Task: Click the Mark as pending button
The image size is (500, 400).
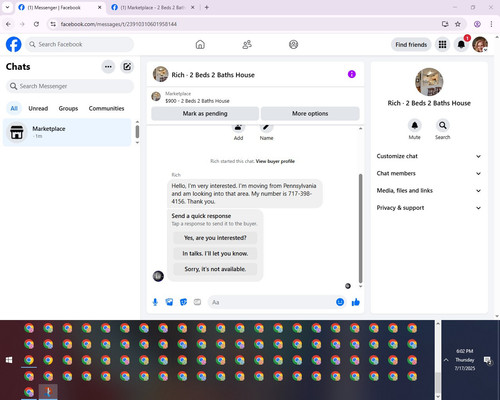Action: click(x=205, y=113)
